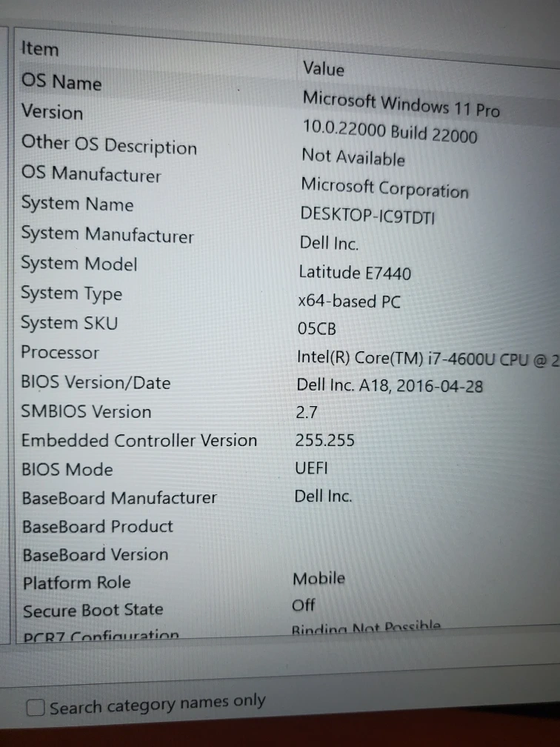Select the Processor row
Image resolution: width=560 pixels, height=747 pixels.
60,353
